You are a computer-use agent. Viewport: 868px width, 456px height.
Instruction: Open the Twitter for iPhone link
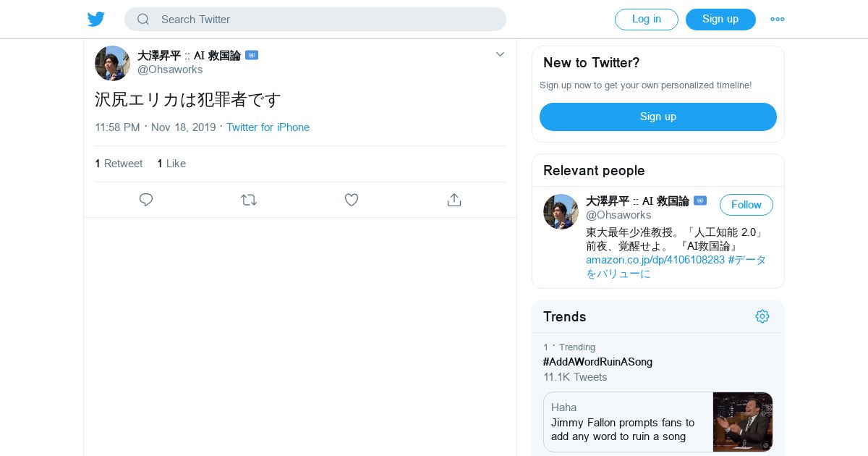268,127
